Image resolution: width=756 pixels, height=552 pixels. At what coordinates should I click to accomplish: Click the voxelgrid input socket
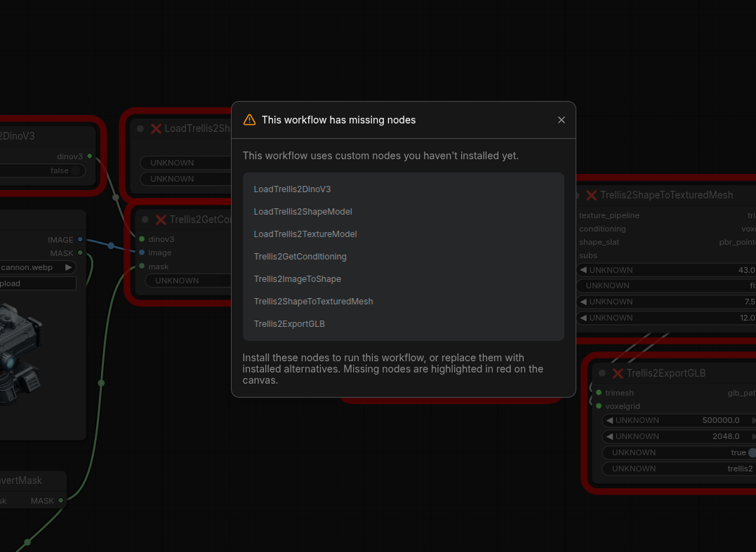click(x=599, y=406)
